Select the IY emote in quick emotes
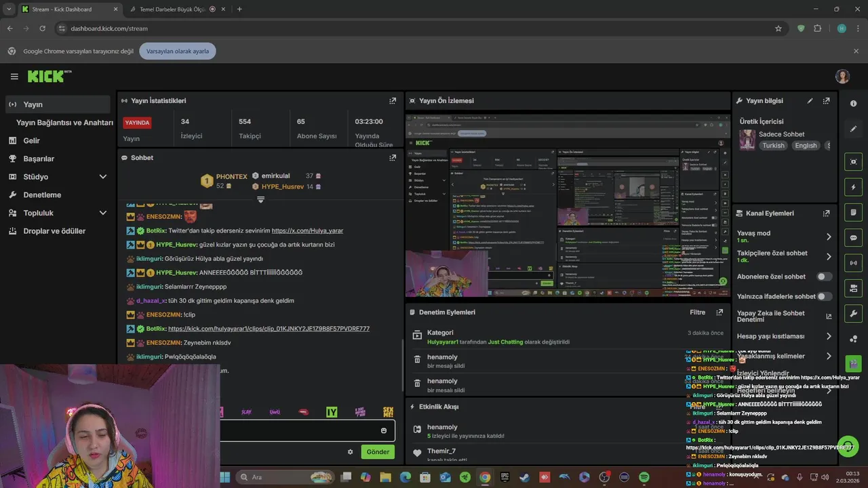 click(x=332, y=412)
